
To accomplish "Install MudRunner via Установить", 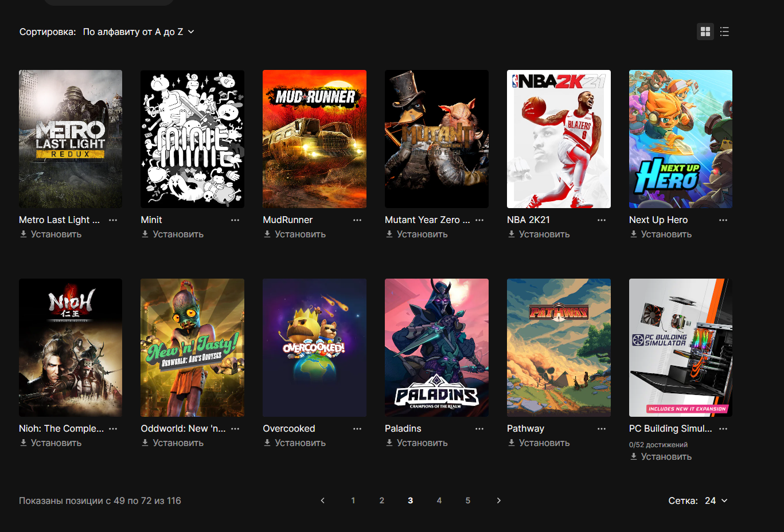I will pos(295,234).
